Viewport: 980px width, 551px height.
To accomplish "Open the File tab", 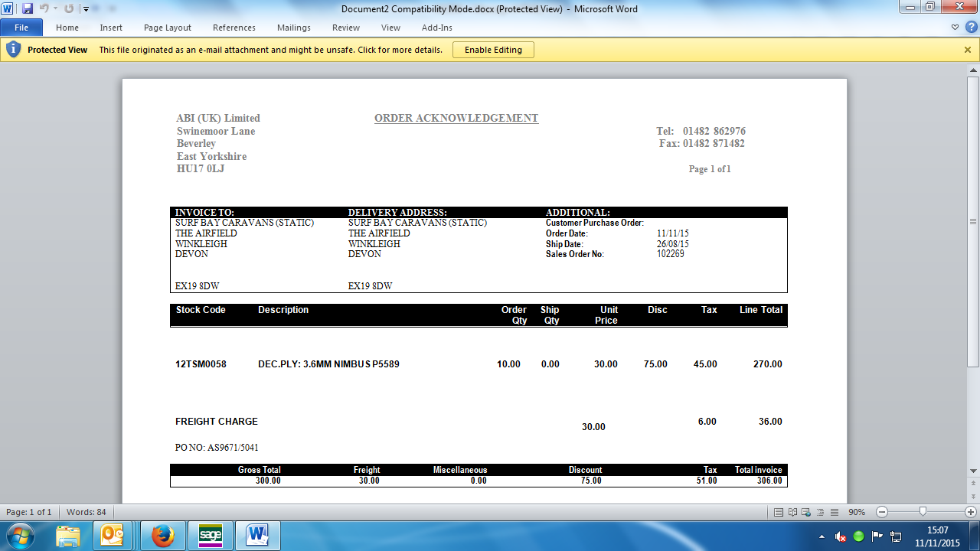I will 21,28.
